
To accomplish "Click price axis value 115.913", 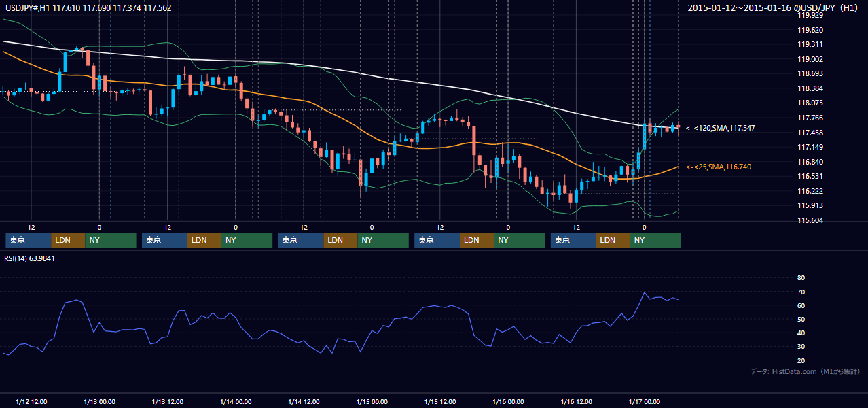I will 810,205.
